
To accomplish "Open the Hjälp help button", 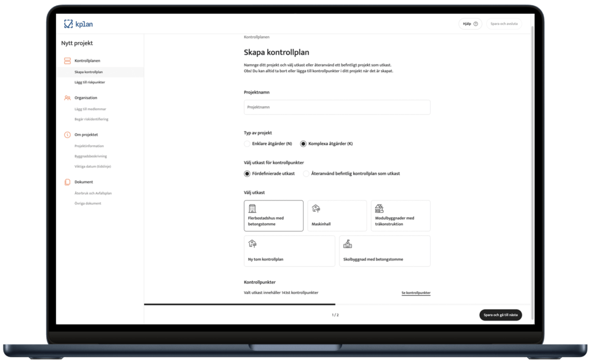I will pos(470,24).
